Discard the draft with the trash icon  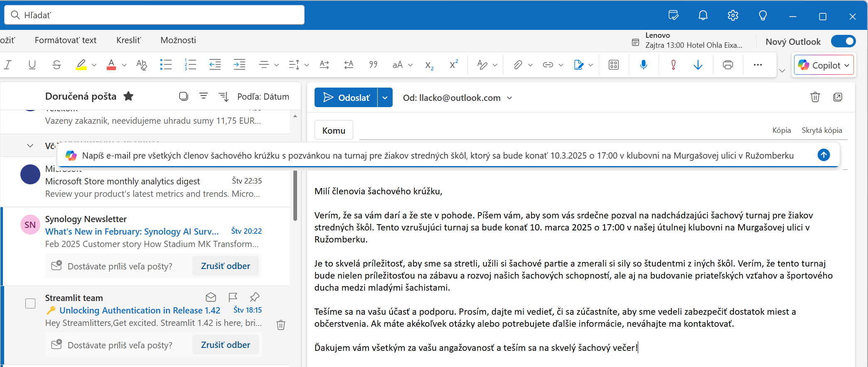815,97
